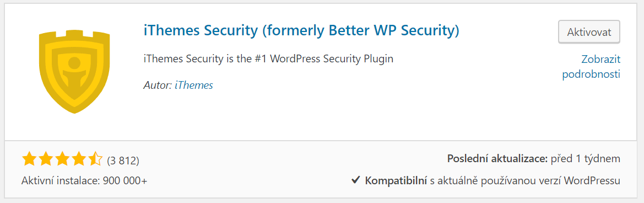644x203 pixels.
Task: Open the iThemes Security plugin title link
Action: pyautogui.click(x=301, y=31)
